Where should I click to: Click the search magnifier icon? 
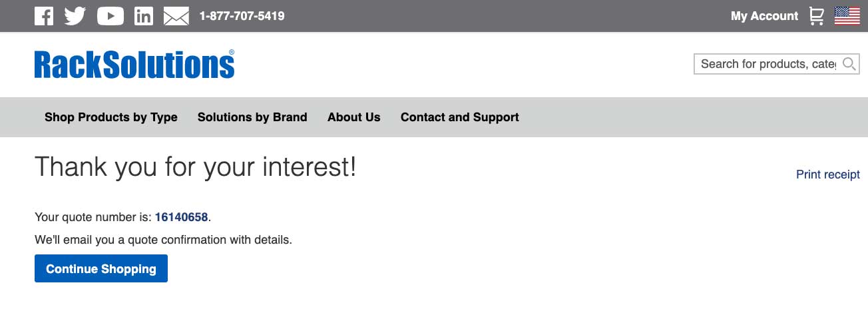[x=849, y=64]
